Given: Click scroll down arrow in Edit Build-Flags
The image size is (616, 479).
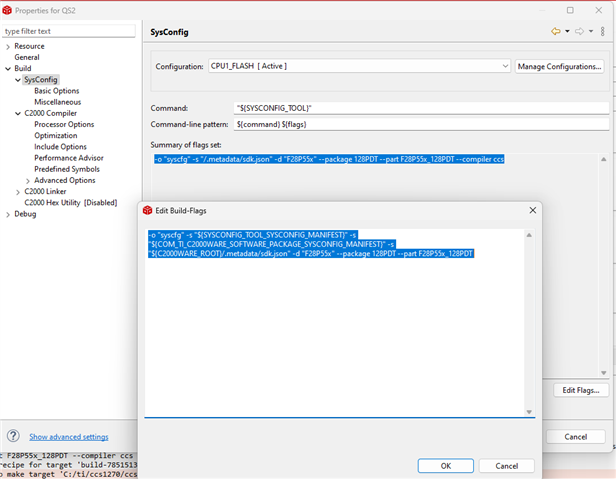Looking at the screenshot, I should [529, 412].
